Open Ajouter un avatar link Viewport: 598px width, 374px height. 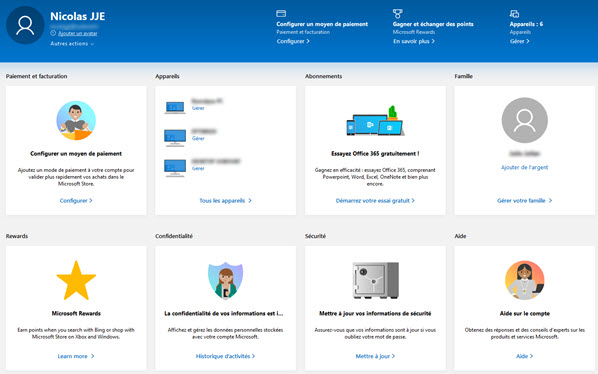[77, 34]
